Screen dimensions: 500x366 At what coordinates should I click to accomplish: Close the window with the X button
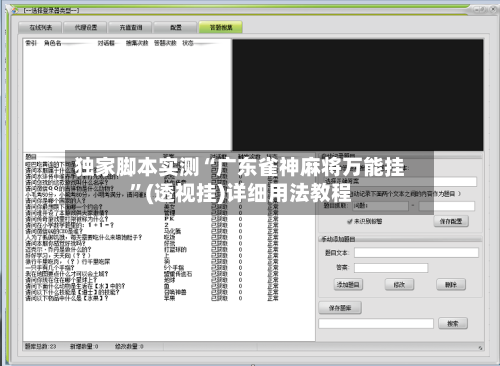pyautogui.click(x=492, y=9)
